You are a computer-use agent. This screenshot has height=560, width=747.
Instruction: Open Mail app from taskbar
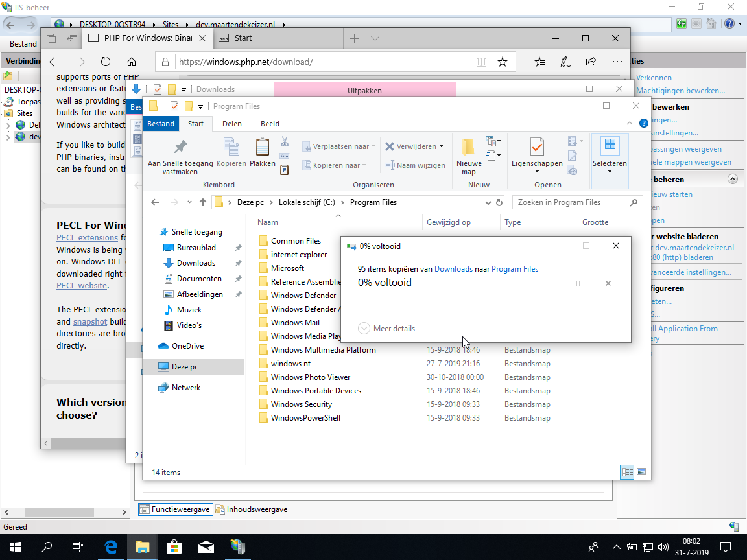click(x=206, y=546)
